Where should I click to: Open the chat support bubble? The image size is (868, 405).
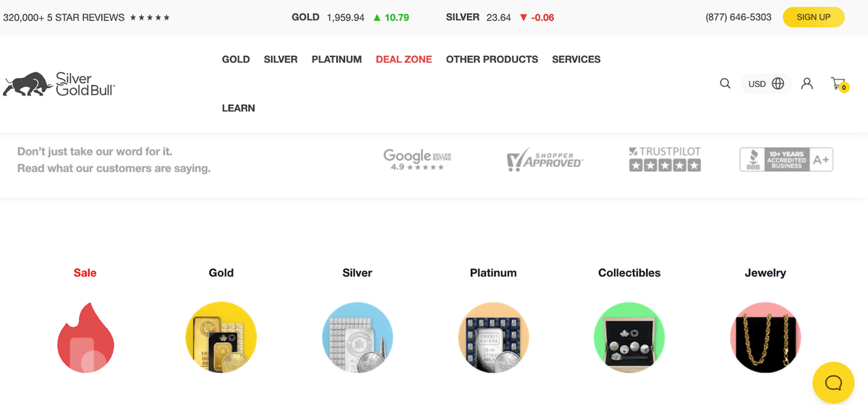click(833, 382)
